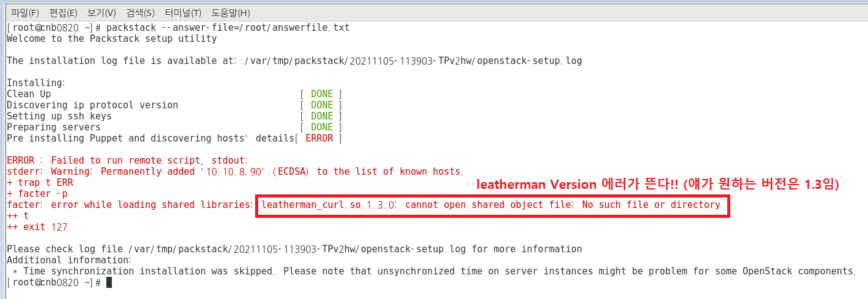868x299 pixels.
Task: Click the DONE status beside Clean Up
Action: coord(322,94)
